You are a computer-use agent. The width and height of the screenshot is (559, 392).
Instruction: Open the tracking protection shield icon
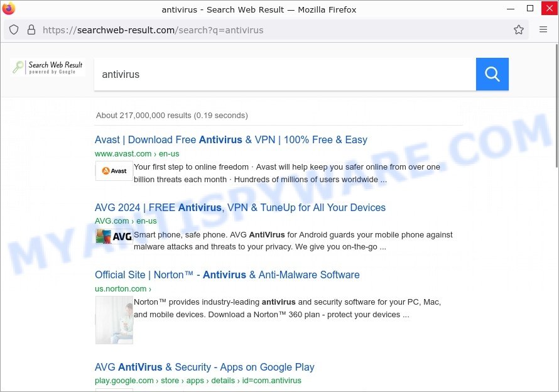click(14, 30)
